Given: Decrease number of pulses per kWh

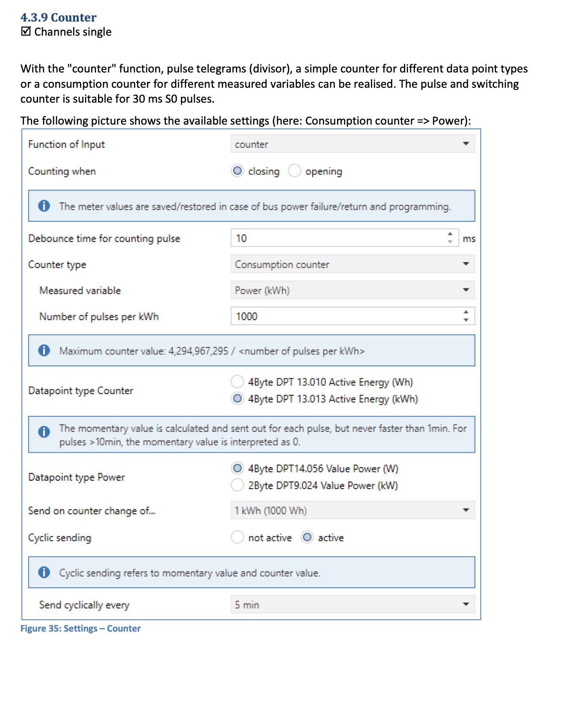Looking at the screenshot, I should [x=466, y=320].
